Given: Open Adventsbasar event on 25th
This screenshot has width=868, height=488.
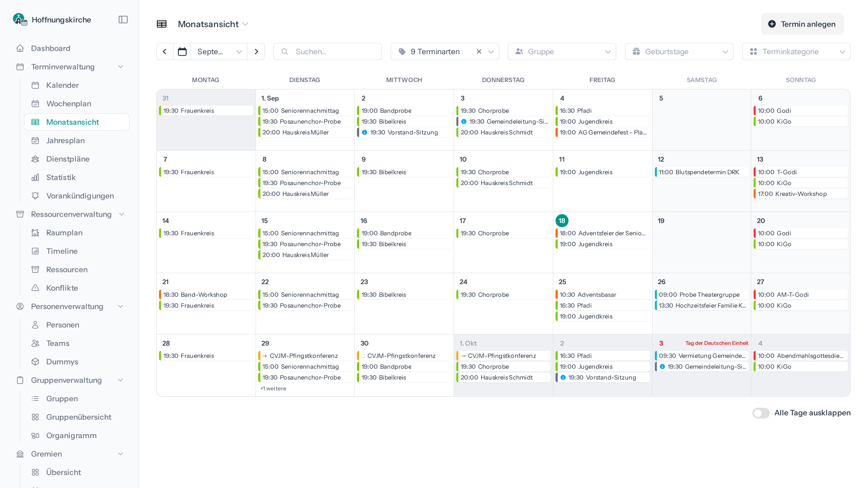Looking at the screenshot, I should (x=602, y=295).
